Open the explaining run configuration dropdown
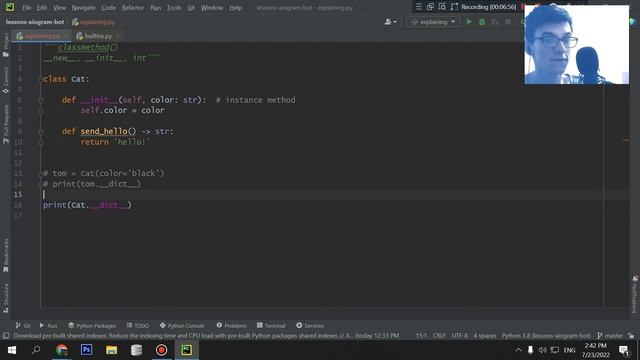Image resolution: width=640 pixels, height=360 pixels. tap(433, 22)
